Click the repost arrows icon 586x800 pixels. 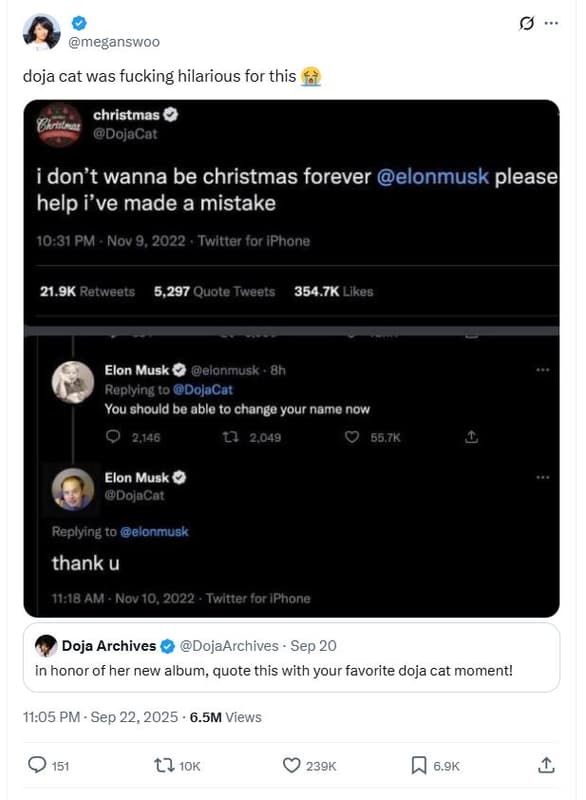click(x=163, y=765)
